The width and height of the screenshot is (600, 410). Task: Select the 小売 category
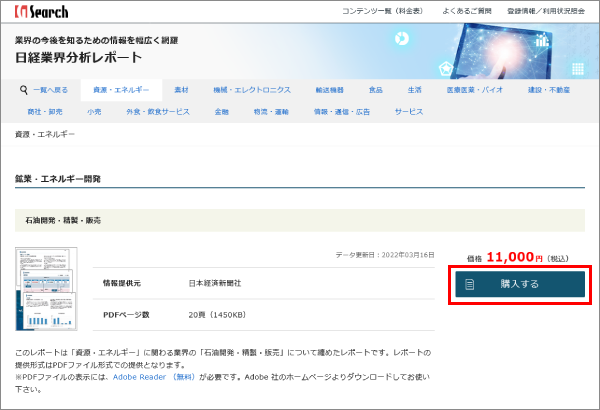94,112
